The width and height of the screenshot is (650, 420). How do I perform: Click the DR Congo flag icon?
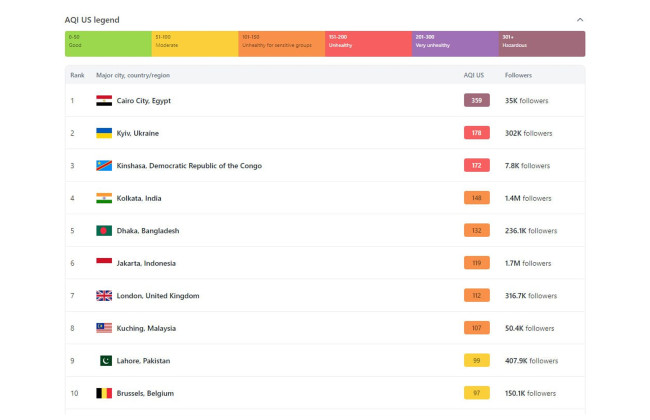(x=104, y=166)
